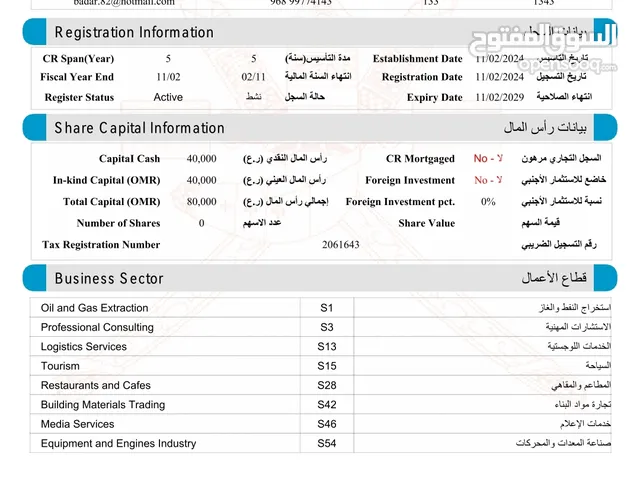Select the In-kind Capital value 40,000
This screenshot has height=480, width=640.
pyautogui.click(x=202, y=180)
